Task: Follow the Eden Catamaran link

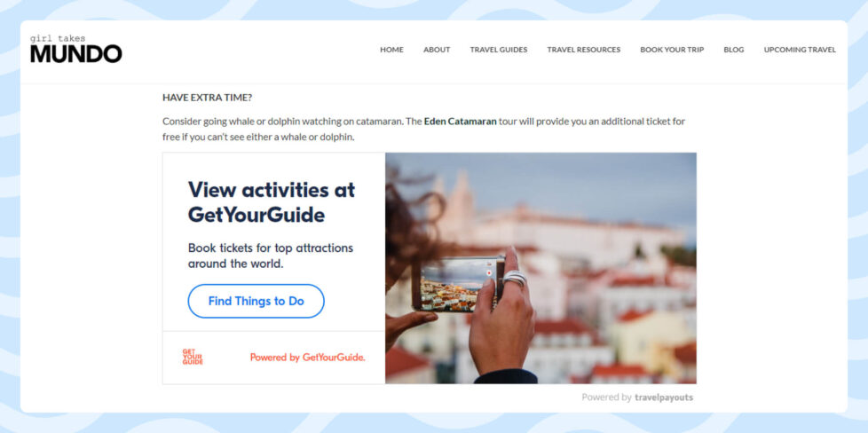Action: (460, 122)
